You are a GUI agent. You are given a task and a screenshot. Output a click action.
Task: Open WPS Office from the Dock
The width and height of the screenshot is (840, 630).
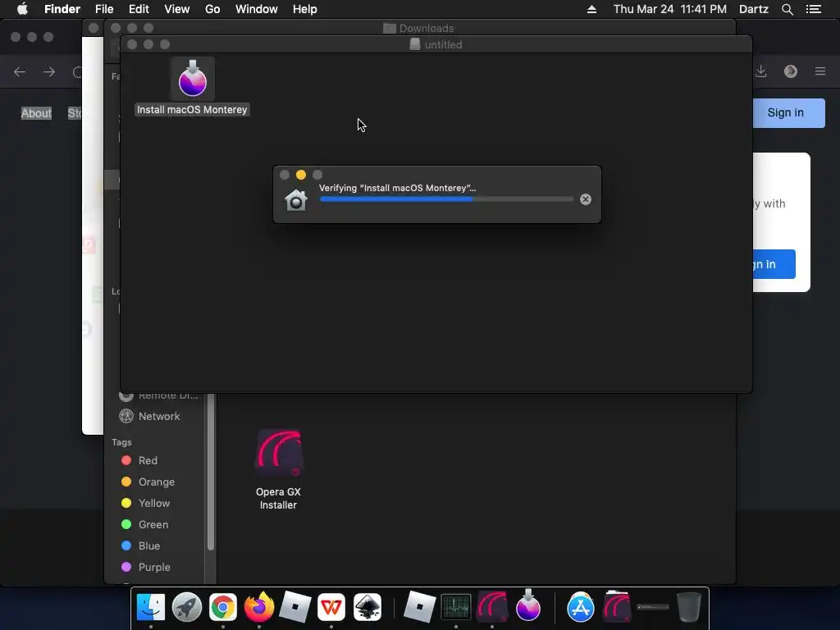(x=331, y=607)
